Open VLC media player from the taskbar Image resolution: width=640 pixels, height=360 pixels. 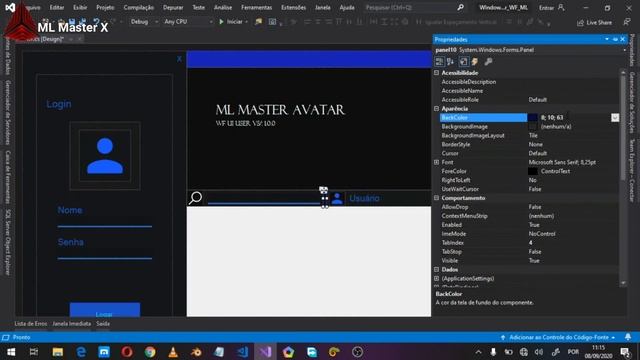point(173,352)
